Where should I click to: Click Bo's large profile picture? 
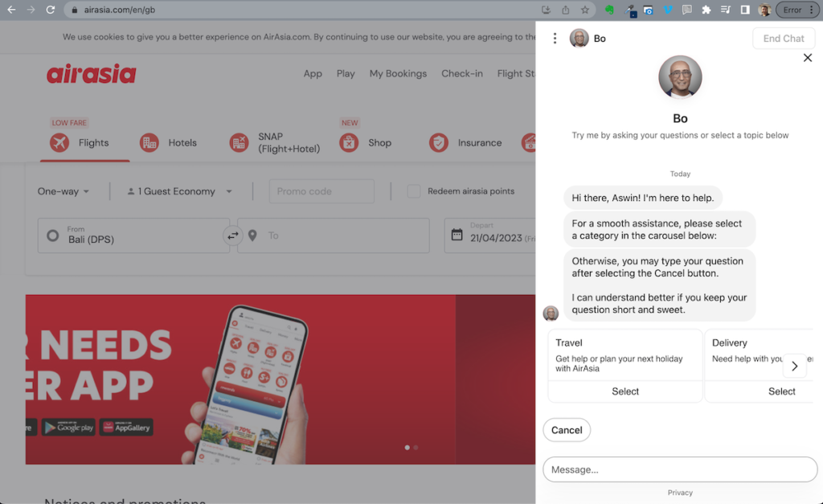680,77
